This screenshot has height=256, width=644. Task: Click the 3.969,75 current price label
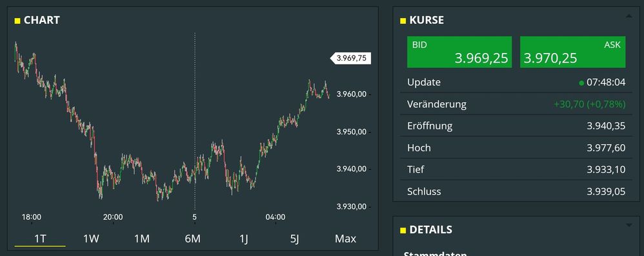point(351,58)
